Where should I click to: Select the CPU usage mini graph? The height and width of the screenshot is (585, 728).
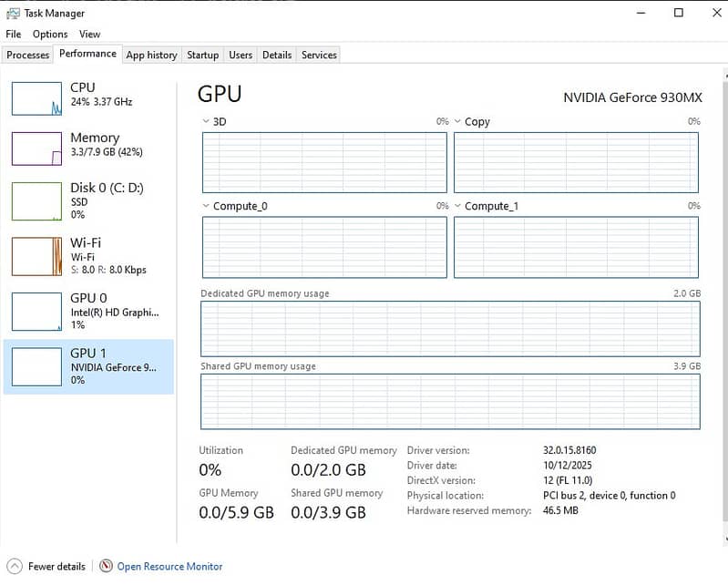coord(36,99)
